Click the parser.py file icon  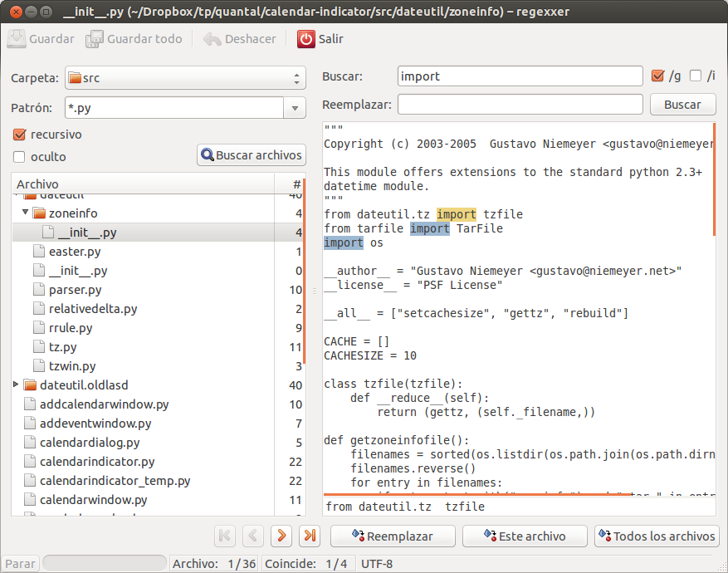pos(39,289)
